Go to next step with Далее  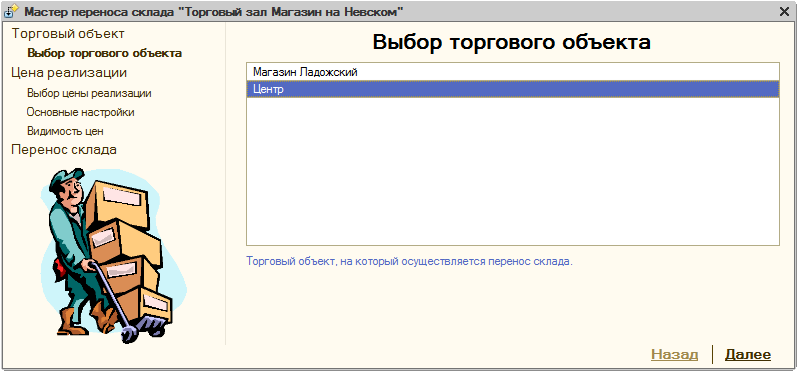(x=748, y=355)
